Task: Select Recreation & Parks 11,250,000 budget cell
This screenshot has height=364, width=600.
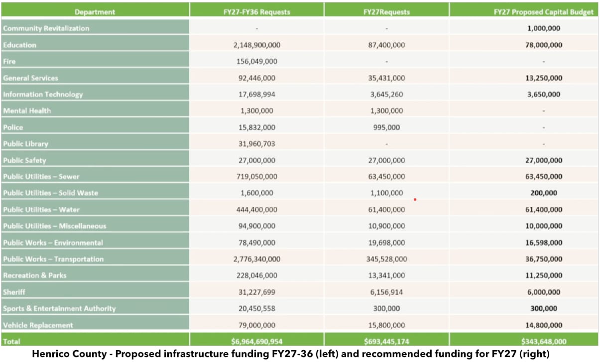Action: 543,275
